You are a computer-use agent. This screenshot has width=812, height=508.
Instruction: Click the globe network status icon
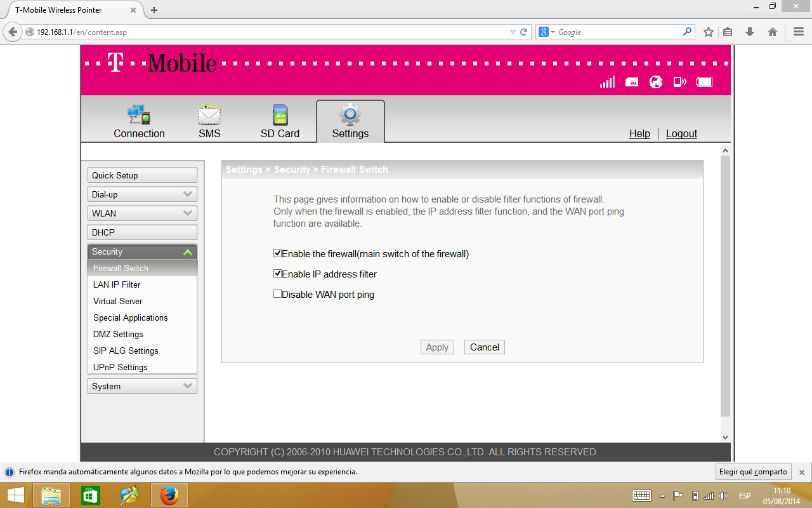coord(656,82)
